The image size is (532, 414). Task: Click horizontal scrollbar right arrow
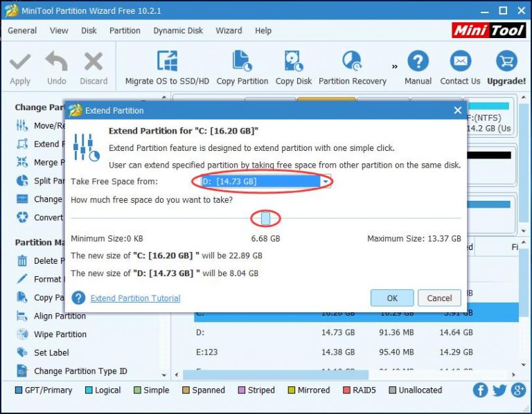(514, 375)
